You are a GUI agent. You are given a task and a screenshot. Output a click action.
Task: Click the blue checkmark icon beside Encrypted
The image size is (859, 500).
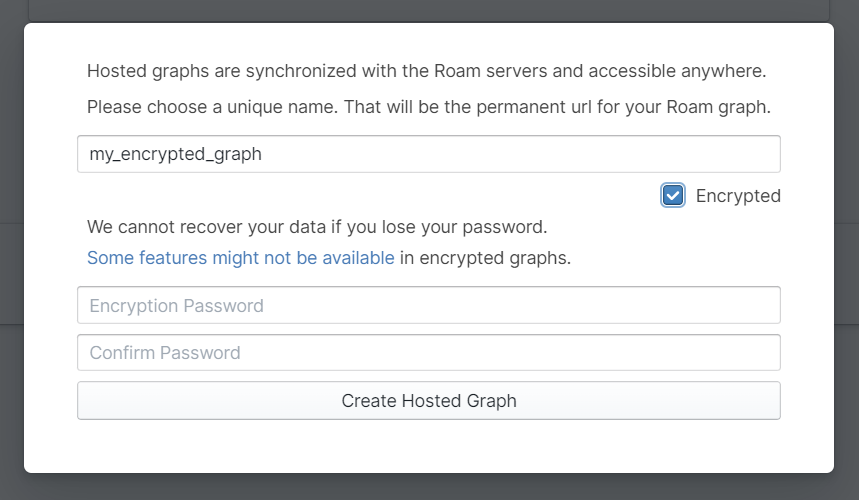coord(673,195)
